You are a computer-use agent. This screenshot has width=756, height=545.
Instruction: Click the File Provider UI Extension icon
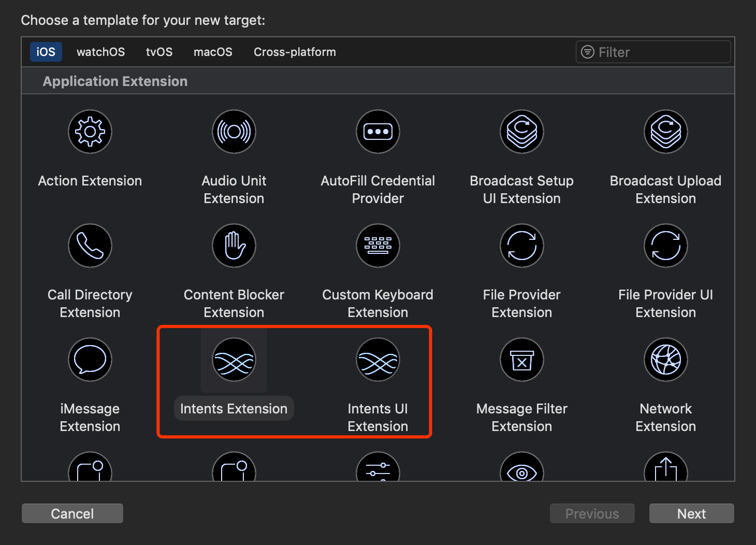pos(666,246)
